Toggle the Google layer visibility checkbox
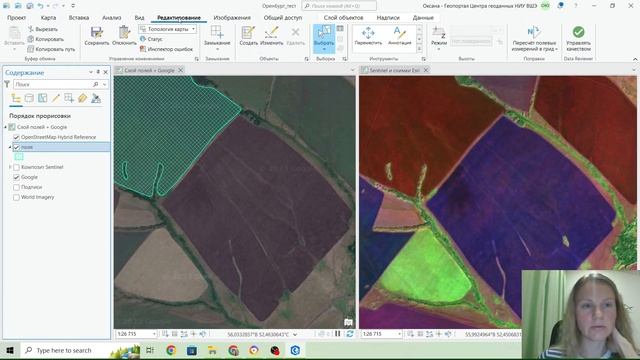 coord(16,177)
